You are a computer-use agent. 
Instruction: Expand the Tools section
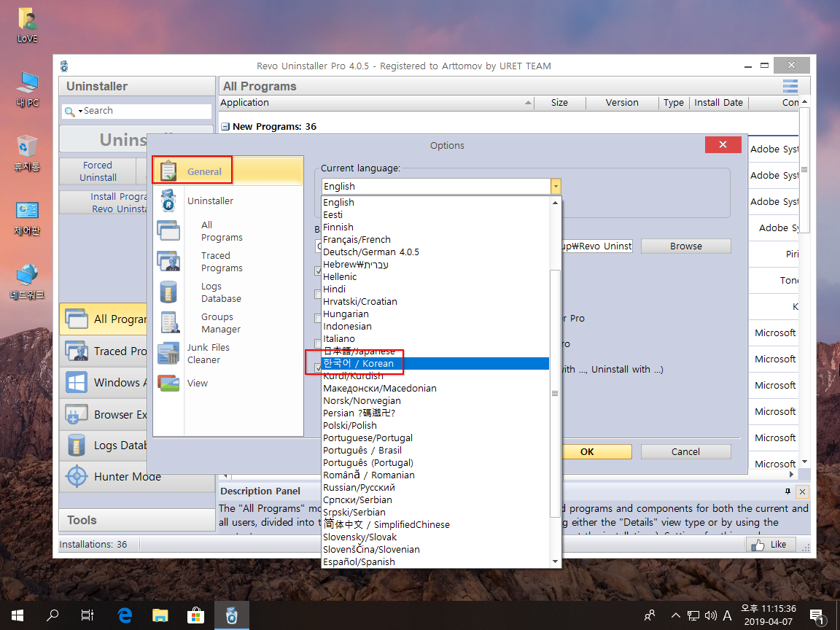point(136,520)
